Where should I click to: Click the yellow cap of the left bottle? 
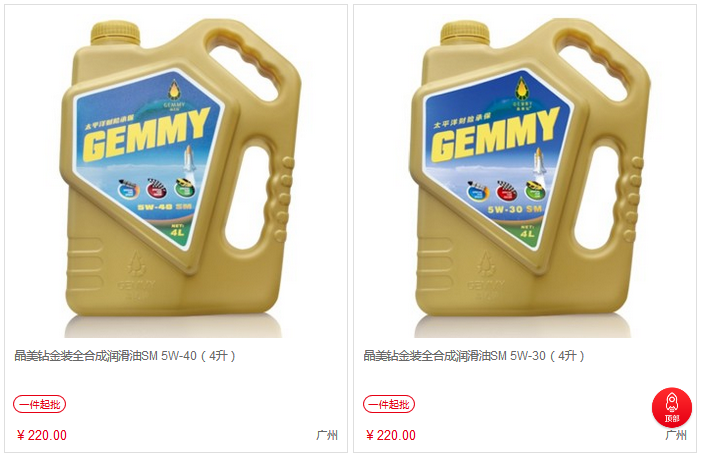coord(115,33)
